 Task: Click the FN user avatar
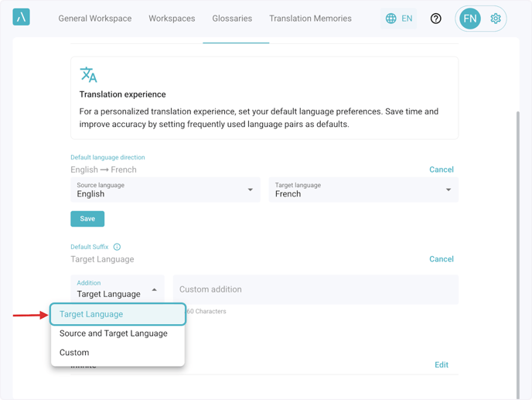(469, 19)
